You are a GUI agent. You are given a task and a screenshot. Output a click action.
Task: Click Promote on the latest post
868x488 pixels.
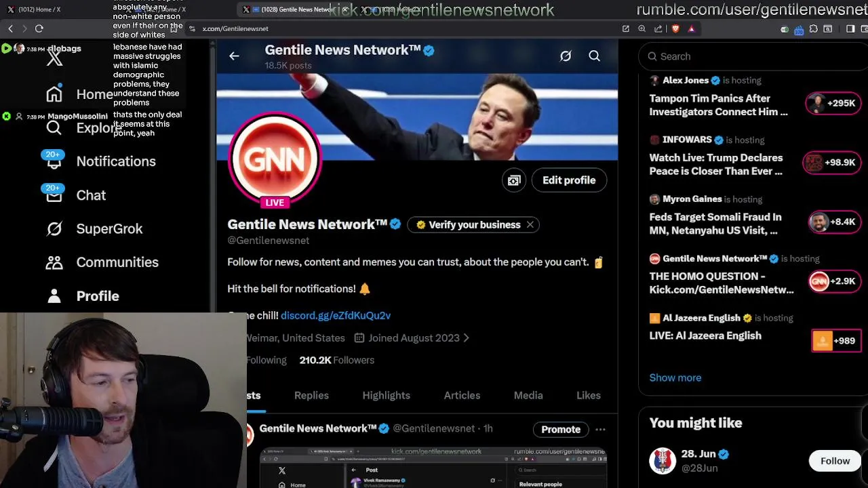[561, 429]
